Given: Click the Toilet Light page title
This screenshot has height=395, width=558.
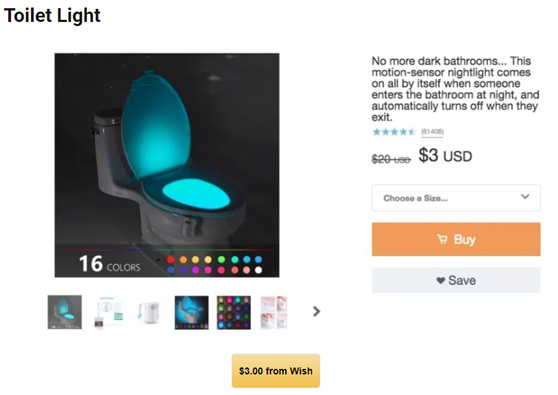Looking at the screenshot, I should point(52,16).
